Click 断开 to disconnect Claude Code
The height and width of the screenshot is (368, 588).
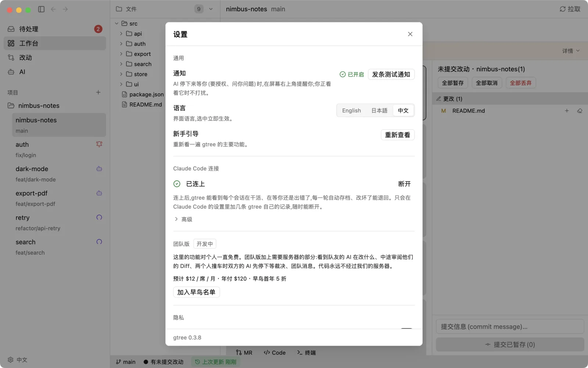click(x=404, y=184)
